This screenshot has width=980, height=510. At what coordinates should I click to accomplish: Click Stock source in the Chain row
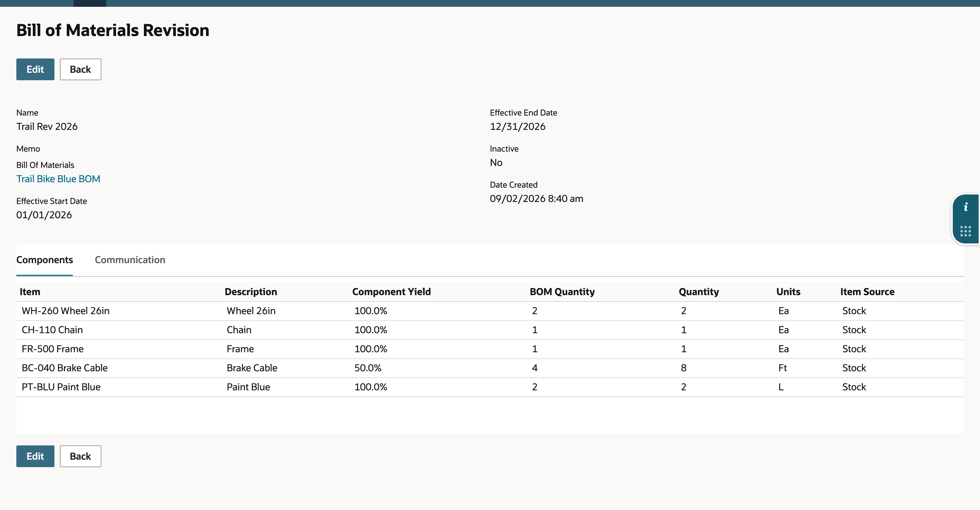click(854, 330)
